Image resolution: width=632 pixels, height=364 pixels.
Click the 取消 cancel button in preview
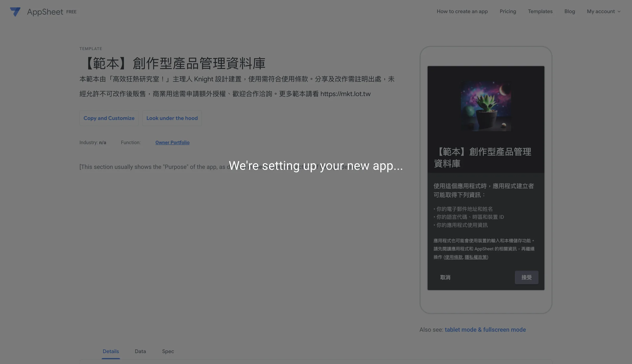pyautogui.click(x=445, y=277)
